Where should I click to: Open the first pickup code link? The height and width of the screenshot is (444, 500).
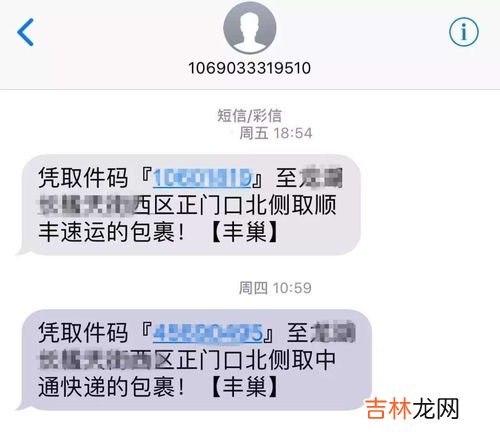click(x=202, y=178)
